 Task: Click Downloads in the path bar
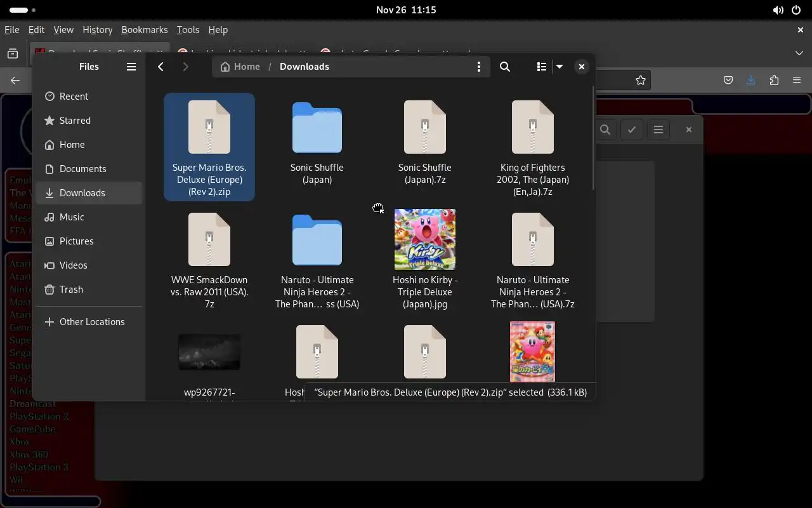304,67
